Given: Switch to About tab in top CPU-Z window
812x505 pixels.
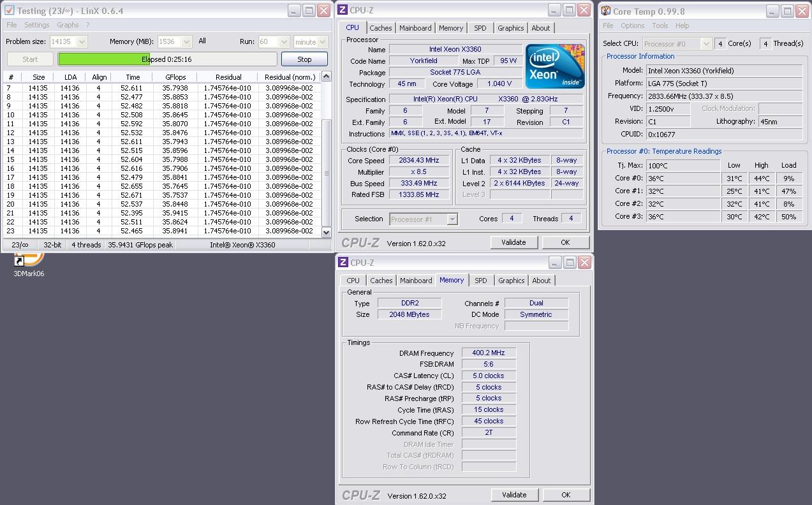Looking at the screenshot, I should click(x=541, y=28).
